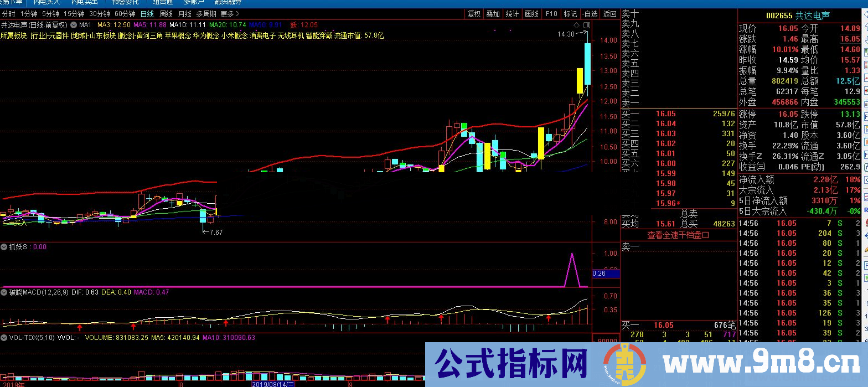Open the MA1 indicator dropdown circle
The height and width of the screenshot is (387, 868).
pos(75,25)
